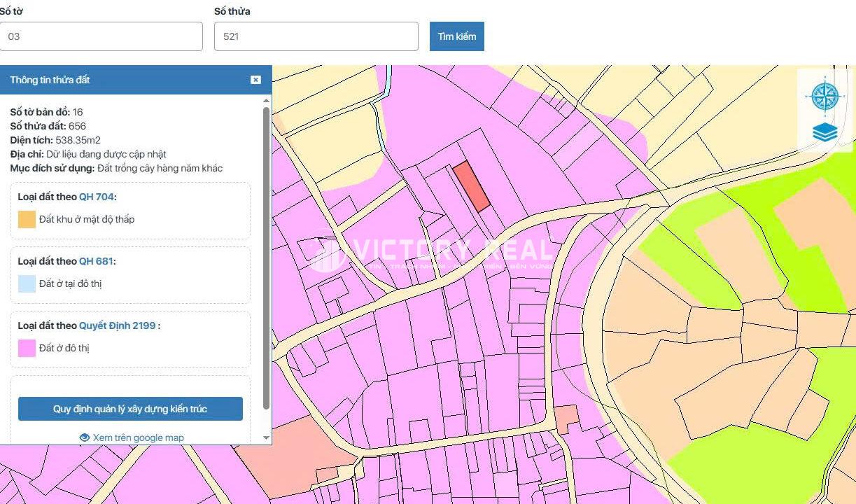Click the light blue Đất ở tại đô thị swatch
The width and height of the screenshot is (856, 504).
click(x=27, y=283)
